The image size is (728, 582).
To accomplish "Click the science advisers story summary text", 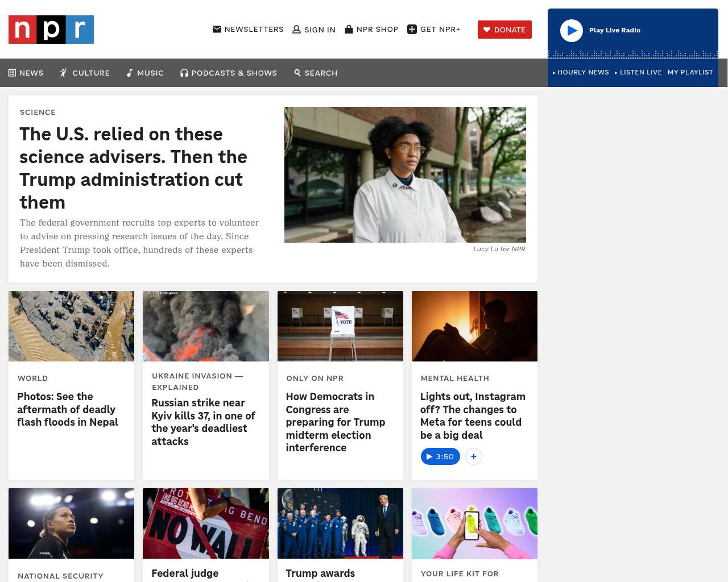I will [x=139, y=243].
